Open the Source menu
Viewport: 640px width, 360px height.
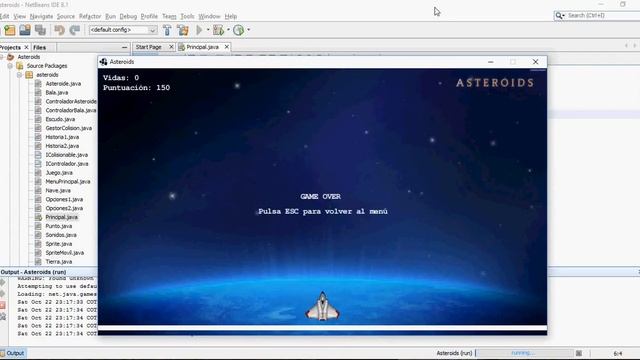66,16
